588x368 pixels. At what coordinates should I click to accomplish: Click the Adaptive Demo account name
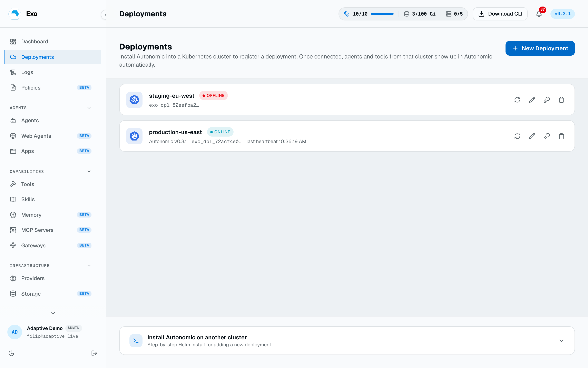[45, 328]
